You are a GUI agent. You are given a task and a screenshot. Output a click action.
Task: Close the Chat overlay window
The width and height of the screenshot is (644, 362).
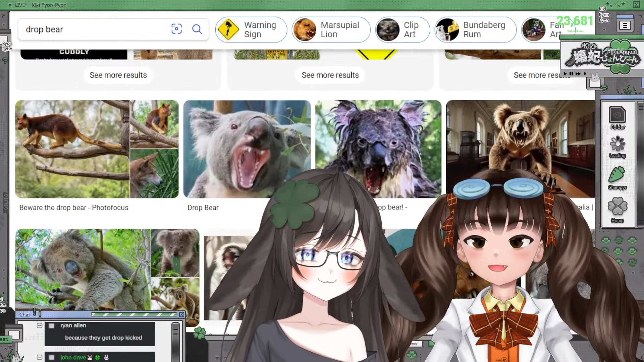[x=181, y=314]
